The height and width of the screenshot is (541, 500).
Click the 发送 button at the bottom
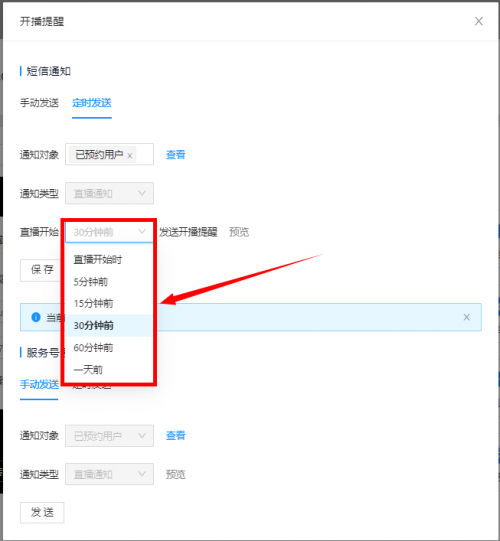click(x=42, y=512)
